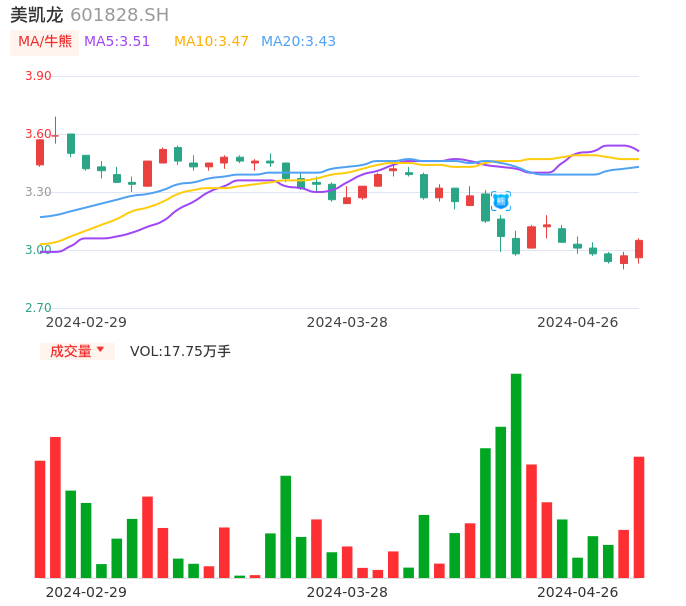Click the tallest green volume bar
This screenshot has width=686, height=606.
516,475
